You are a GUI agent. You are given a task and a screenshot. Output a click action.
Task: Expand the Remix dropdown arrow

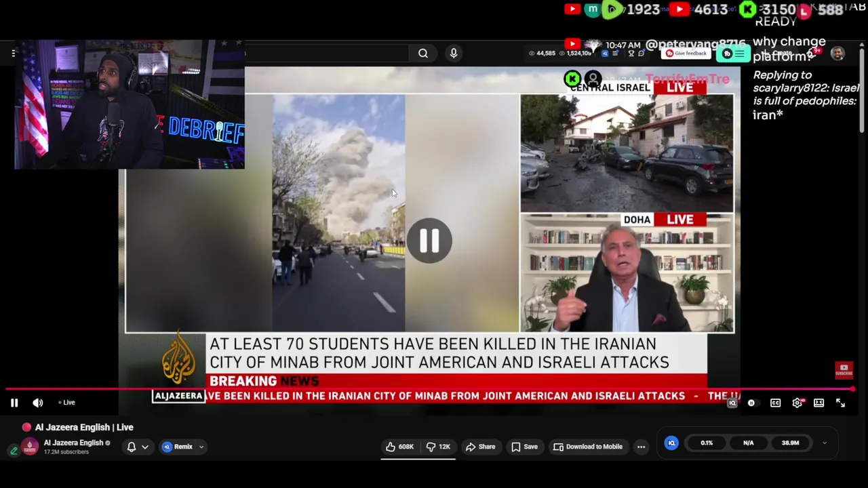tap(201, 447)
